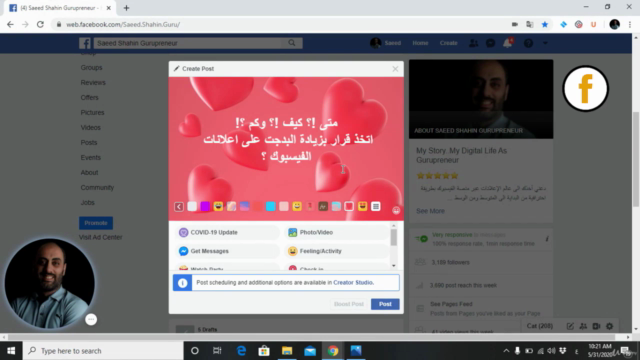This screenshot has width=640, height=360.
Task: Open Videos in the page sidebar
Action: coord(90,127)
